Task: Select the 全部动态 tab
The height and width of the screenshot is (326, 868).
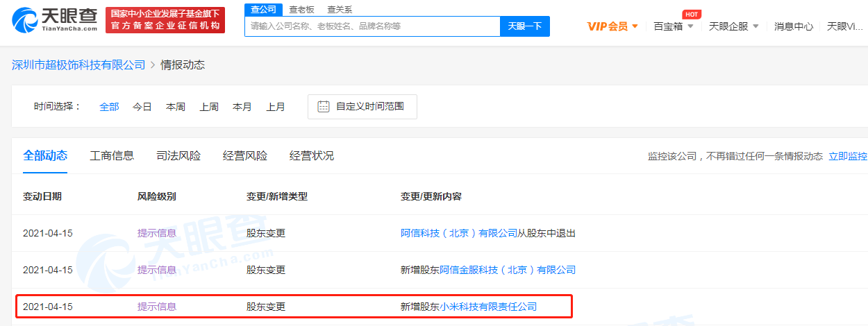Action: [x=45, y=155]
